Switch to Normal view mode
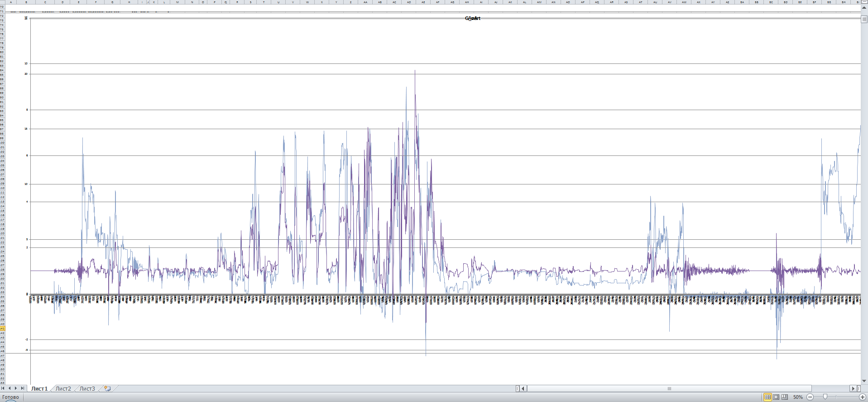Viewport: 868px width, 402px height. pyautogui.click(x=767, y=397)
